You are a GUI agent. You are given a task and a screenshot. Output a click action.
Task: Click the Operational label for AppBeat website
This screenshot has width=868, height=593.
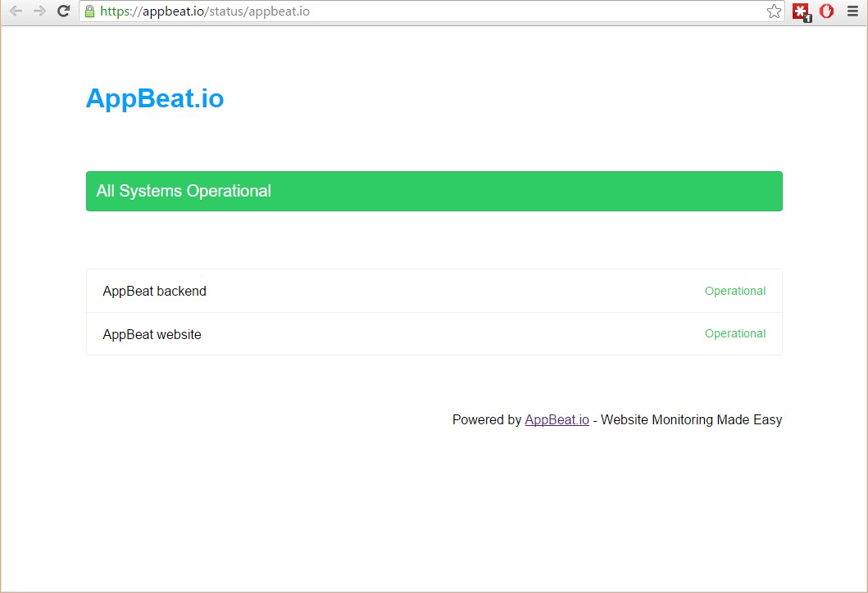point(734,333)
